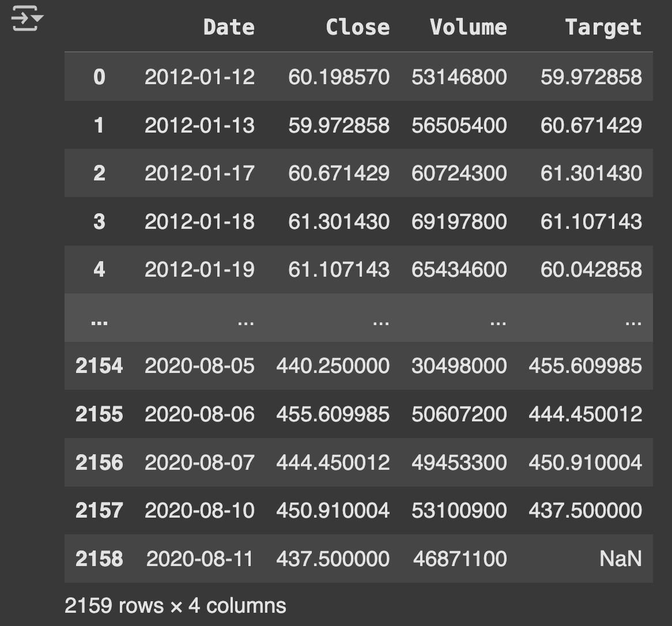
Task: Click Close value 60.671429 in row 2
Action: [x=339, y=174]
